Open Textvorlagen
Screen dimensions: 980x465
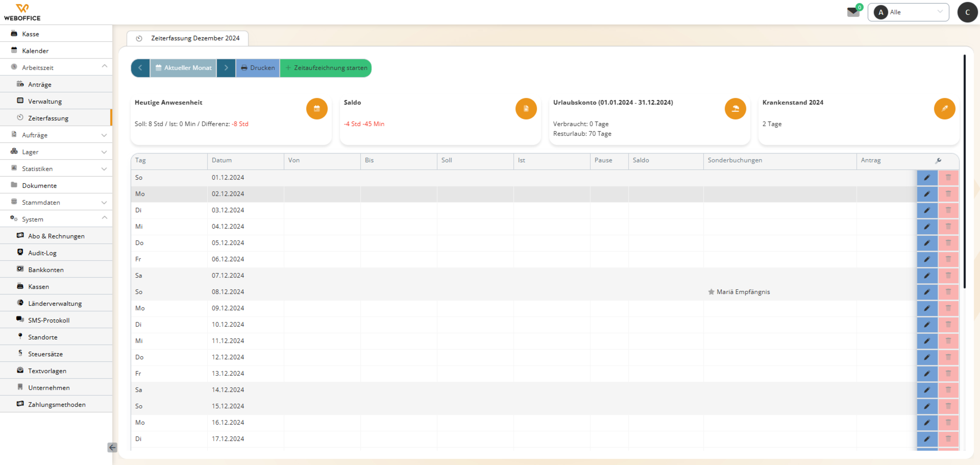tap(56, 371)
